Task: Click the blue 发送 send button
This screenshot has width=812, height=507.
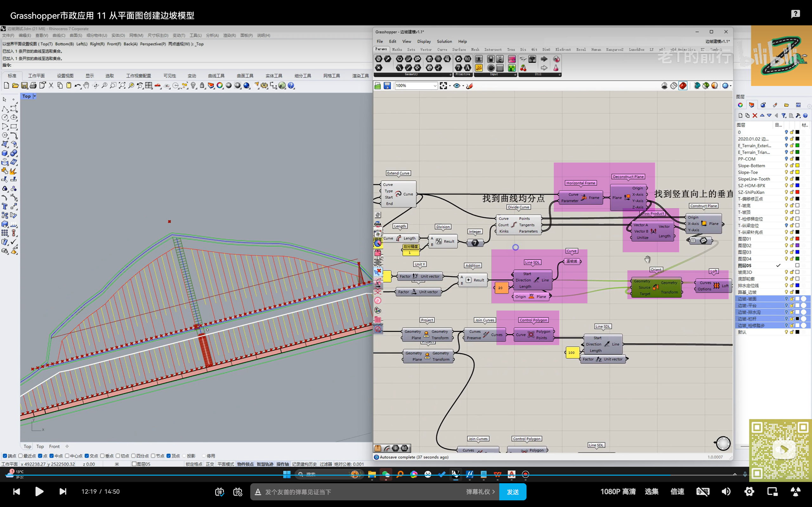Action: coord(512,492)
